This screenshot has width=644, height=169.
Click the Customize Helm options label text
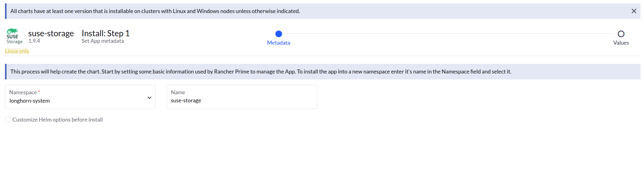pyautogui.click(x=58, y=120)
